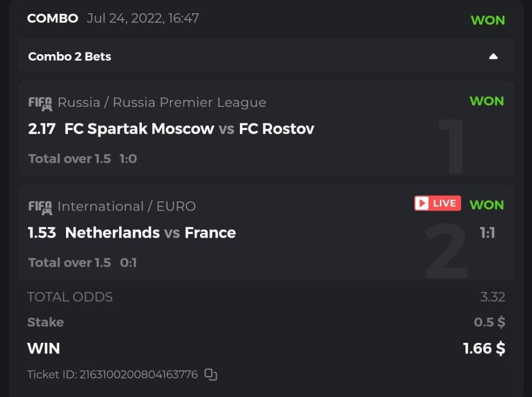Collapse the Combo 2 Bets arrow
Screen dimensions: 532x397
click(493, 56)
